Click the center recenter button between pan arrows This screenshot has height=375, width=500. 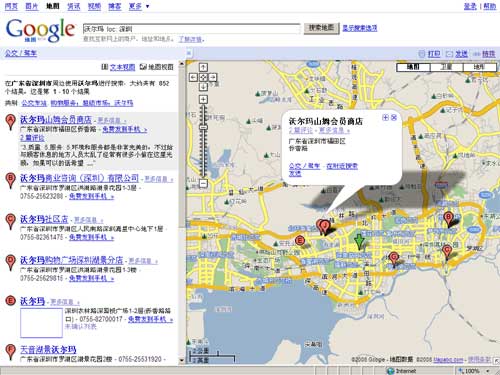(203, 77)
